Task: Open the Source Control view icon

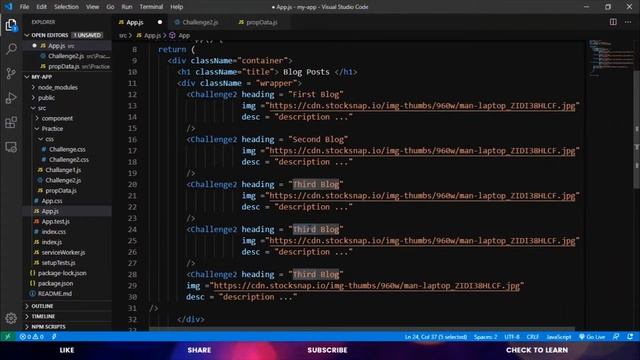Action: tap(11, 73)
